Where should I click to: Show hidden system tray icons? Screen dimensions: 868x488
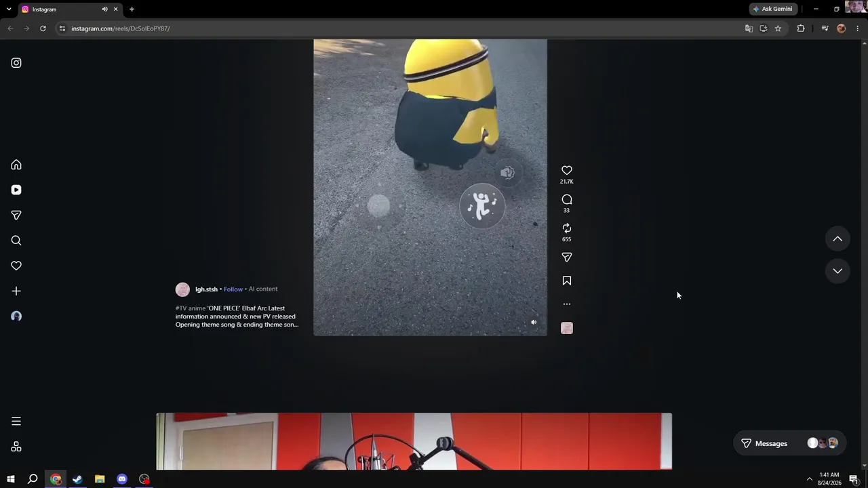point(809,479)
